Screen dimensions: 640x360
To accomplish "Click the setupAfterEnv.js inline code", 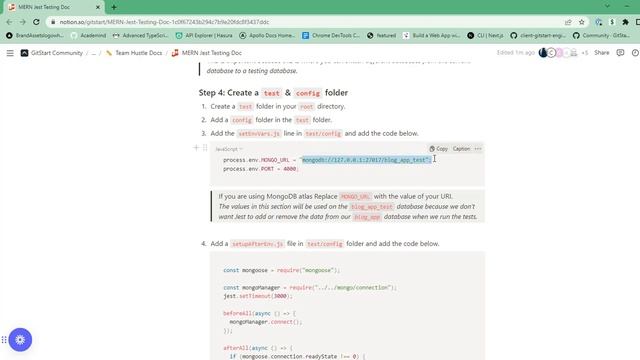I will coord(257,244).
